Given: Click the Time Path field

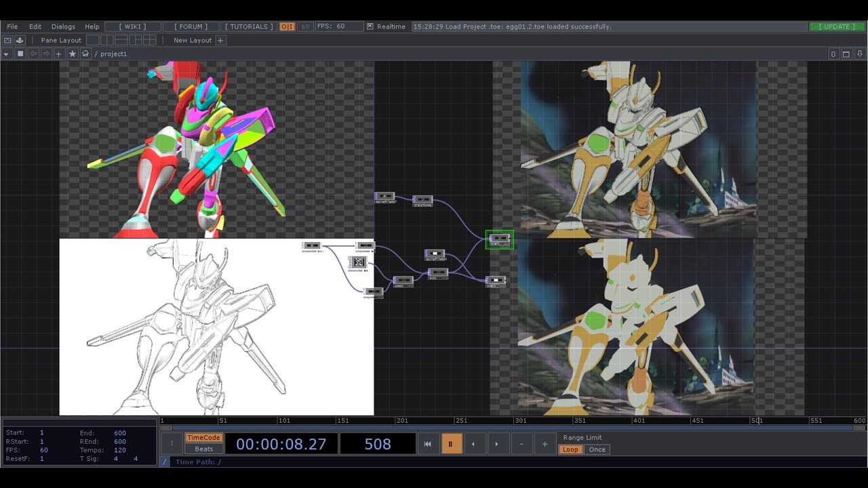Looking at the screenshot, I should click(x=519, y=462).
